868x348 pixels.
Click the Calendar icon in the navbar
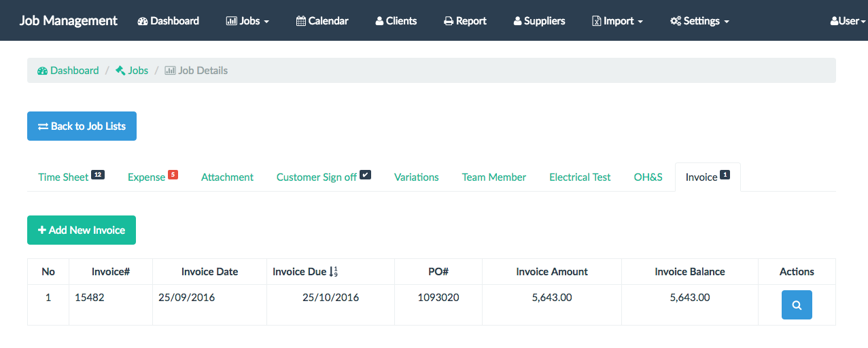(x=301, y=21)
